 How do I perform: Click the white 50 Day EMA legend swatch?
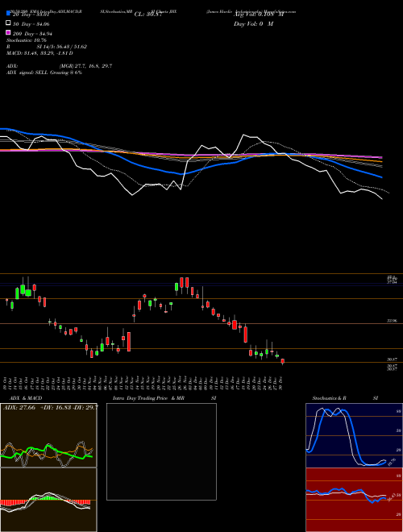(8, 23)
